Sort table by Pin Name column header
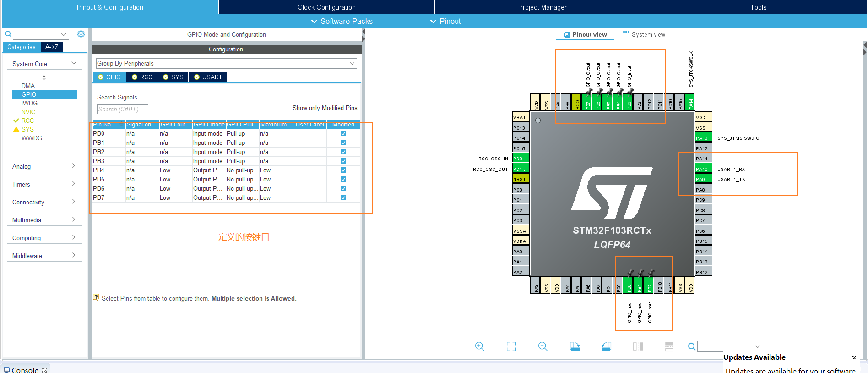This screenshot has width=868, height=373. pyautogui.click(x=108, y=124)
